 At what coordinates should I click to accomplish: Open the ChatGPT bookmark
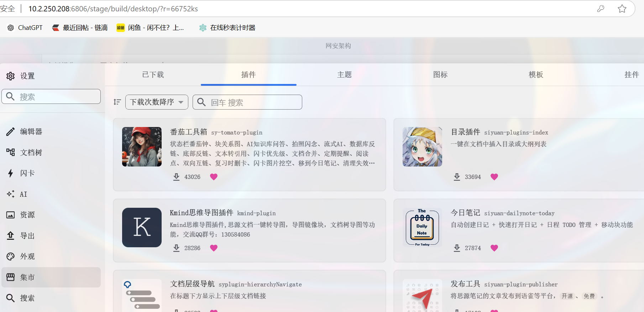25,28
